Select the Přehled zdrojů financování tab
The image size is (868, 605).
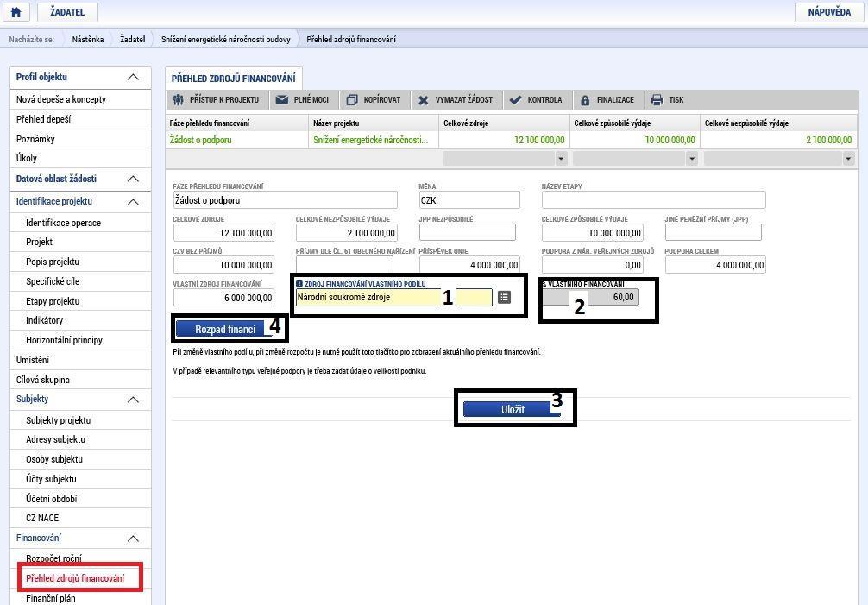tap(233, 79)
